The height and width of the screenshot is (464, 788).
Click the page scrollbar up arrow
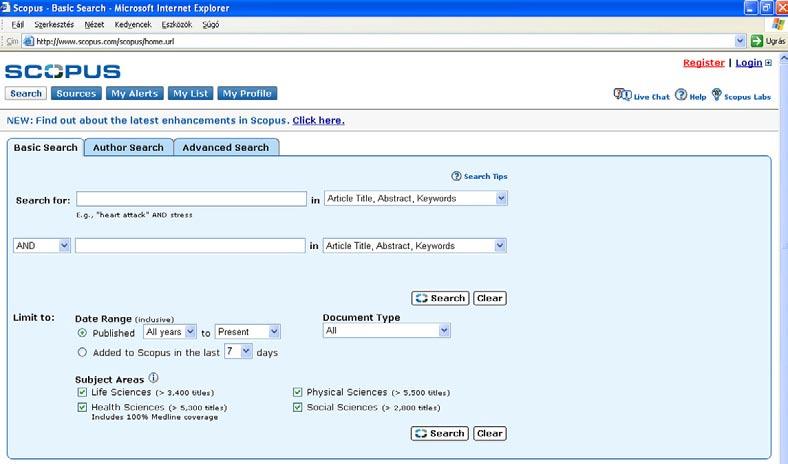click(x=783, y=58)
